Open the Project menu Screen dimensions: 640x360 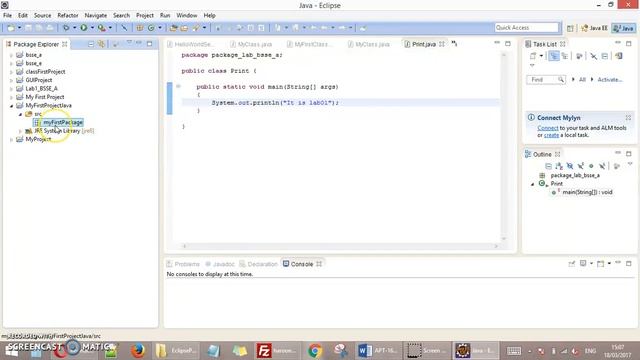[x=145, y=15]
